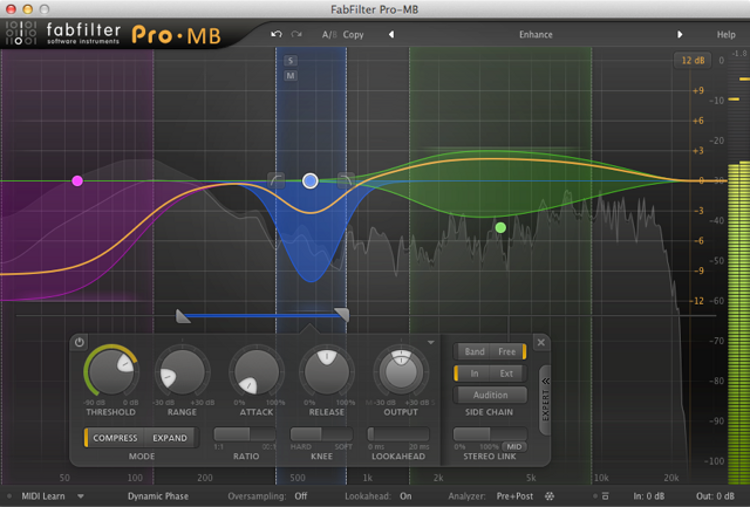Go to next preset with right arrow
Image resolution: width=750 pixels, height=507 pixels.
click(x=680, y=34)
